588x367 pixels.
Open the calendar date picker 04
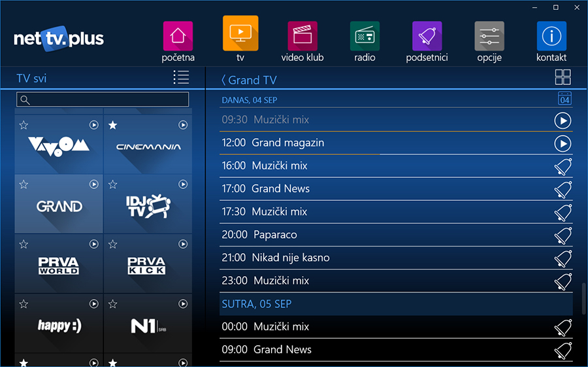pos(564,98)
